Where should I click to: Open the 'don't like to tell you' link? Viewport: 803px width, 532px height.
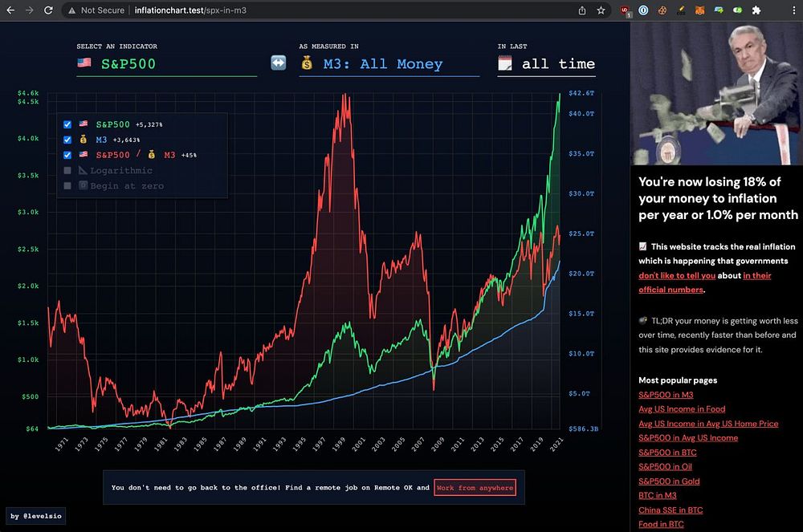(677, 276)
